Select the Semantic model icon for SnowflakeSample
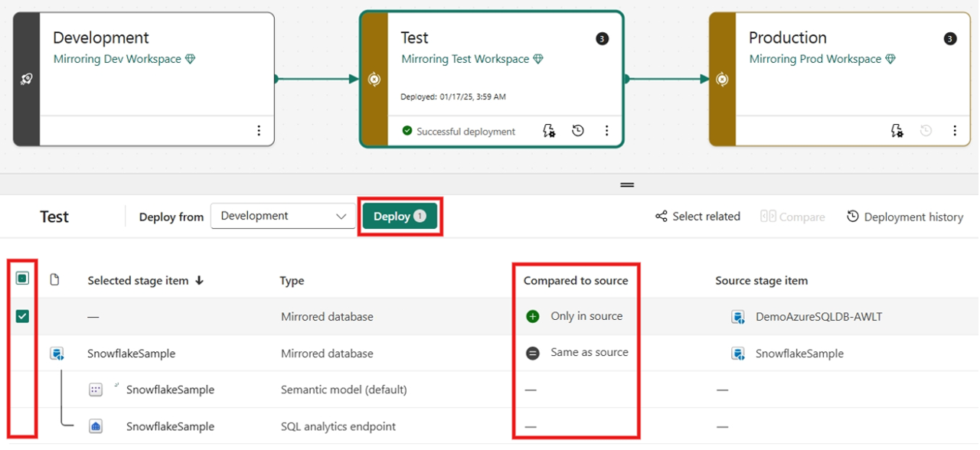Viewport: 980px width, 450px height. point(96,390)
